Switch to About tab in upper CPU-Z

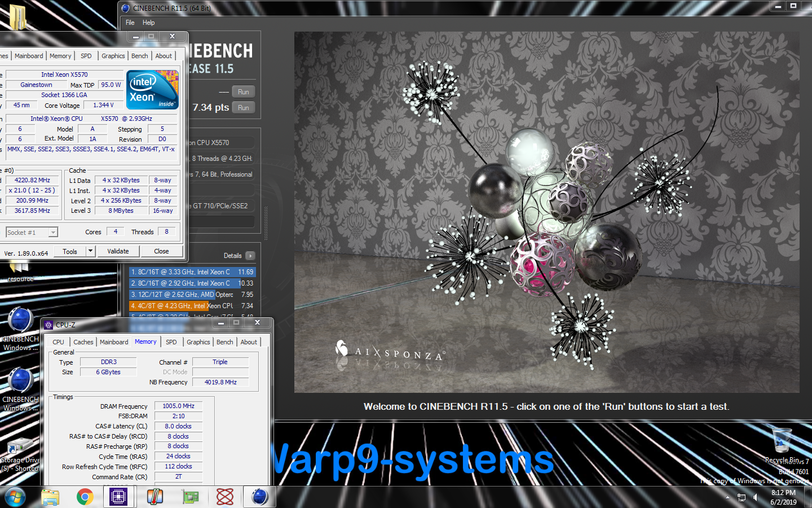164,56
